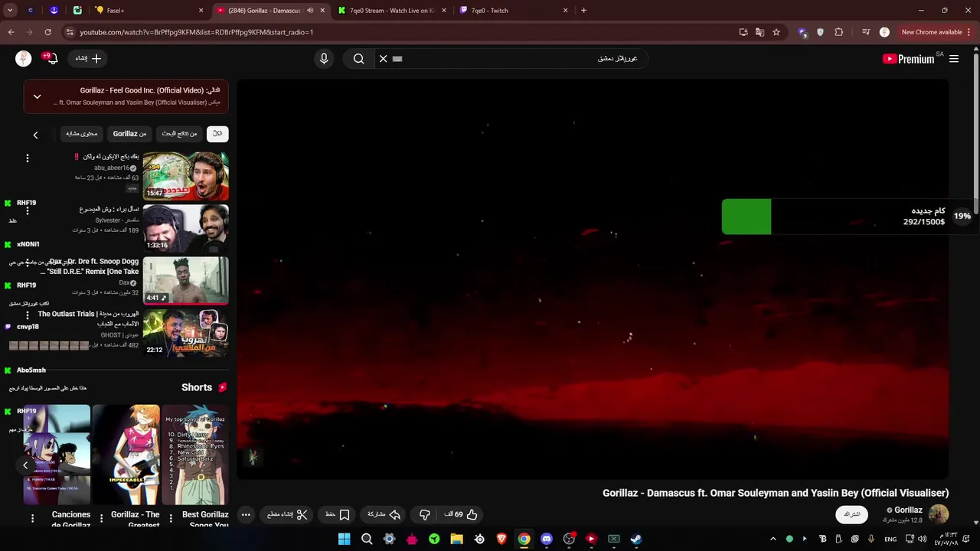Viewport: 980px width, 551px height.
Task: Switch to the 7qe0 - Twitch tab
Action: [513, 11]
